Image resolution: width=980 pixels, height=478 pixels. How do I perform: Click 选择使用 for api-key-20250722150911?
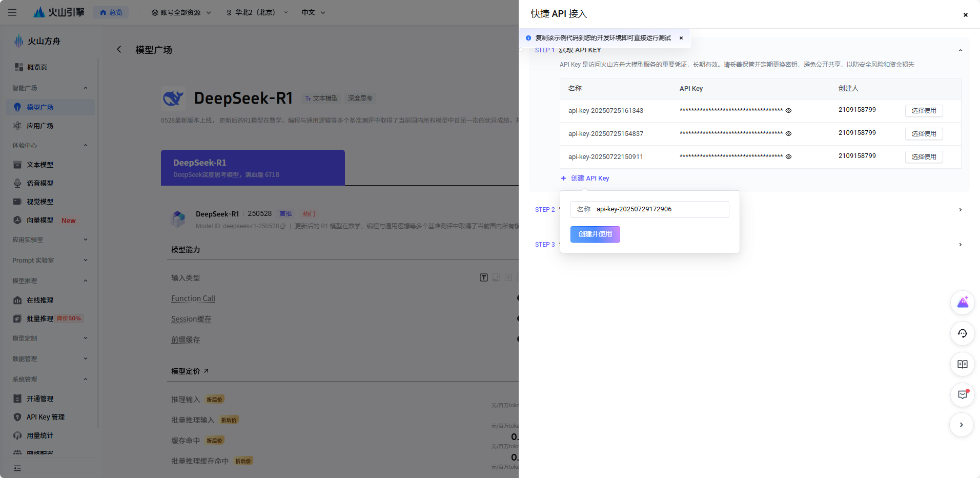(924, 157)
